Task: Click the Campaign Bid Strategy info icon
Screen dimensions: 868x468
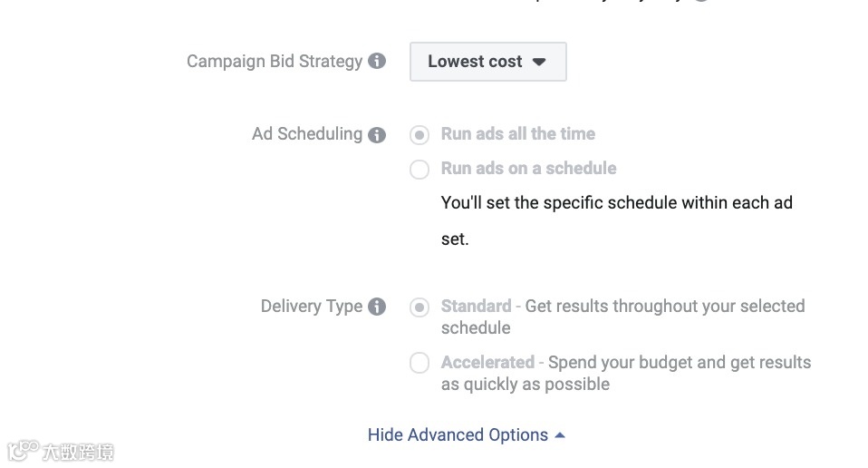Action: click(x=377, y=62)
